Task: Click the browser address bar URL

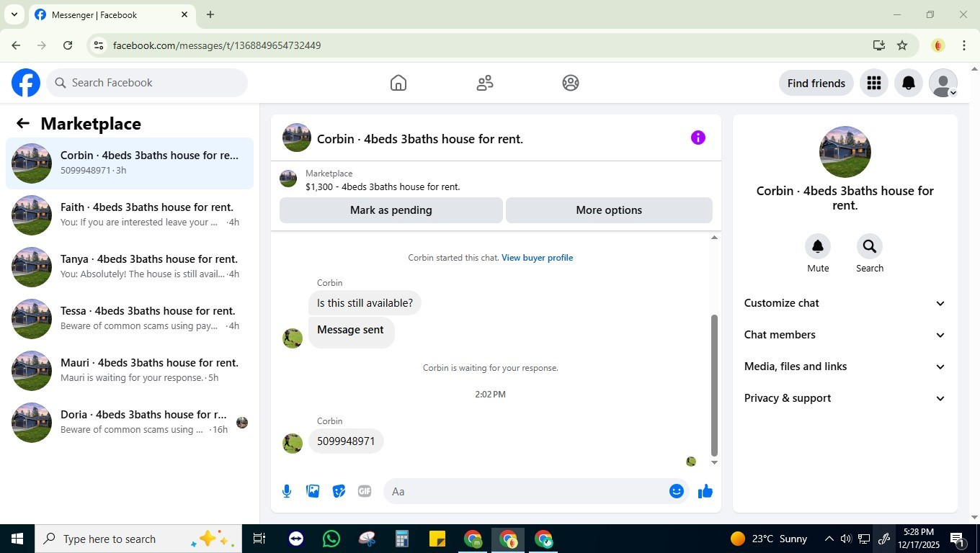Action: coord(217,45)
